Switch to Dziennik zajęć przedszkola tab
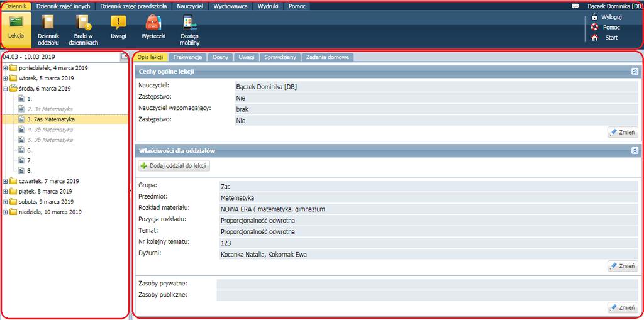Image resolution: width=644 pixels, height=320 pixels. [x=134, y=6]
